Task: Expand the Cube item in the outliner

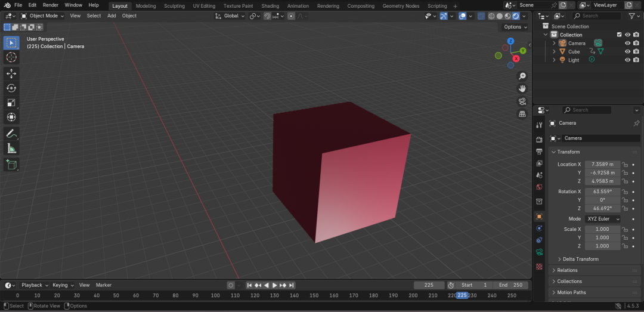Action: coord(553,52)
